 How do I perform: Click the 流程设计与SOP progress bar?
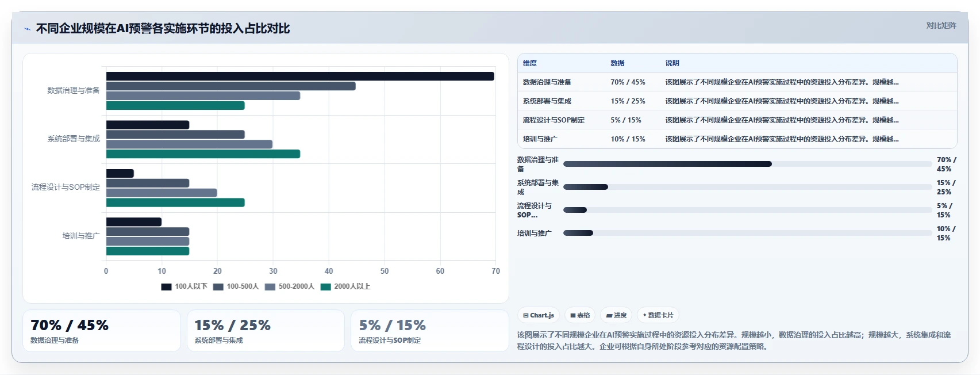click(x=747, y=210)
